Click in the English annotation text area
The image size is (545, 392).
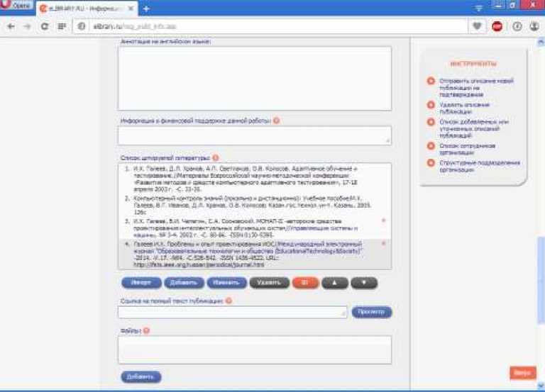pos(255,79)
